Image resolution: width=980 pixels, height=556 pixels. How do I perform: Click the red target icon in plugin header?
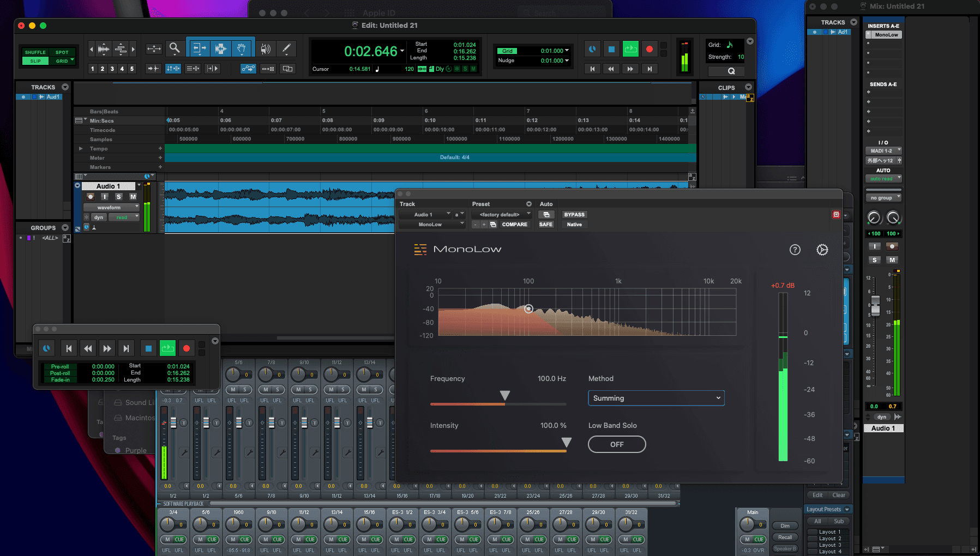coord(836,215)
